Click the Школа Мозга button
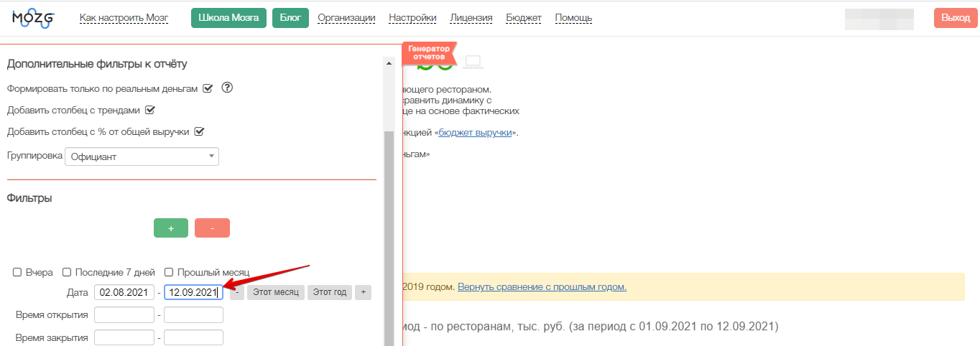 [228, 18]
